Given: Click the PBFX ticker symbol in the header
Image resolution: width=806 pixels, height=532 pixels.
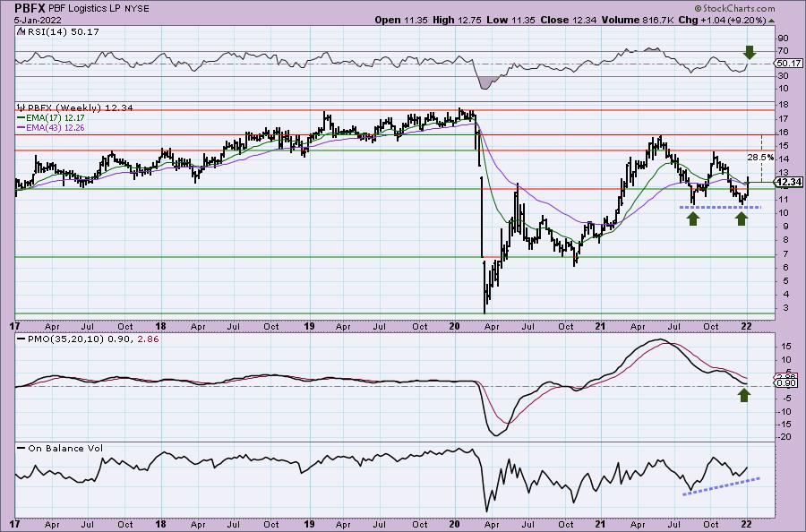Looking at the screenshot, I should pos(31,8).
